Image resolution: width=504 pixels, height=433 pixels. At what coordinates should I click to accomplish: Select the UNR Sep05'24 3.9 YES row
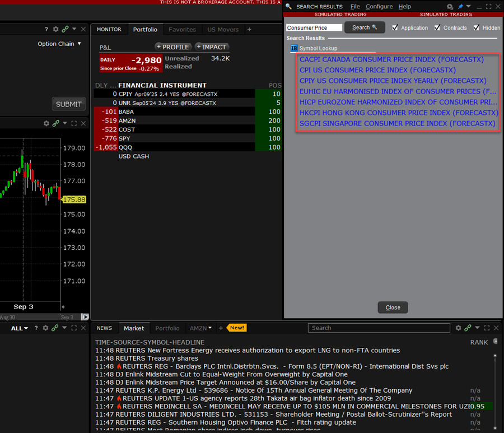coord(188,103)
